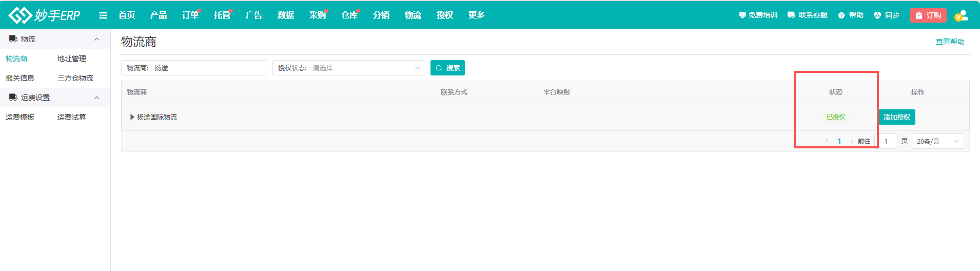Open the 订单 menu
980x271 pixels.
pos(190,15)
